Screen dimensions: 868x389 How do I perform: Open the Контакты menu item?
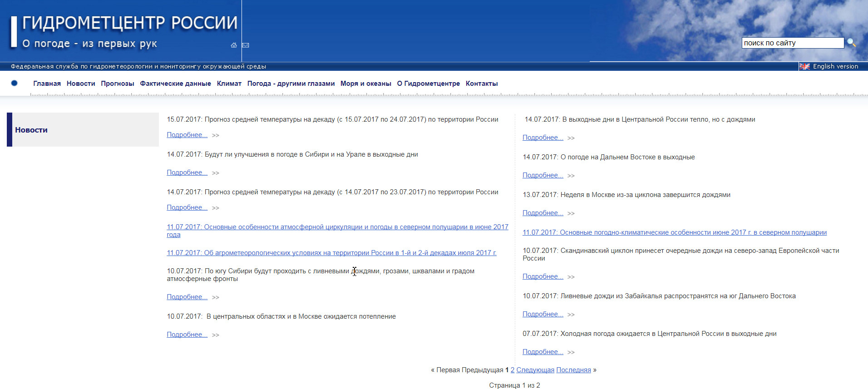point(482,84)
